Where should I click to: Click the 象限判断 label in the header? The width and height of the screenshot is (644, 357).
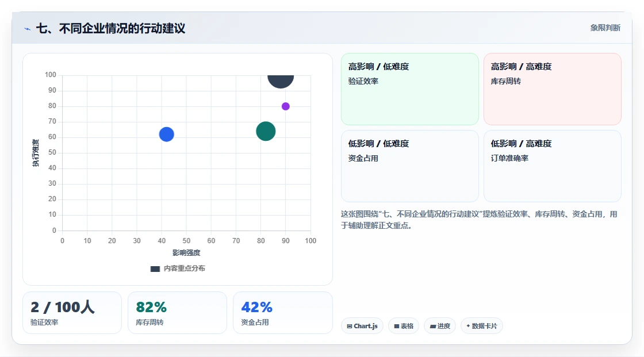click(605, 28)
